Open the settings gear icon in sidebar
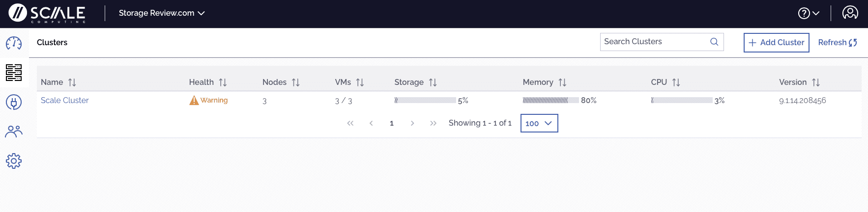The width and height of the screenshot is (868, 212). tap(14, 161)
